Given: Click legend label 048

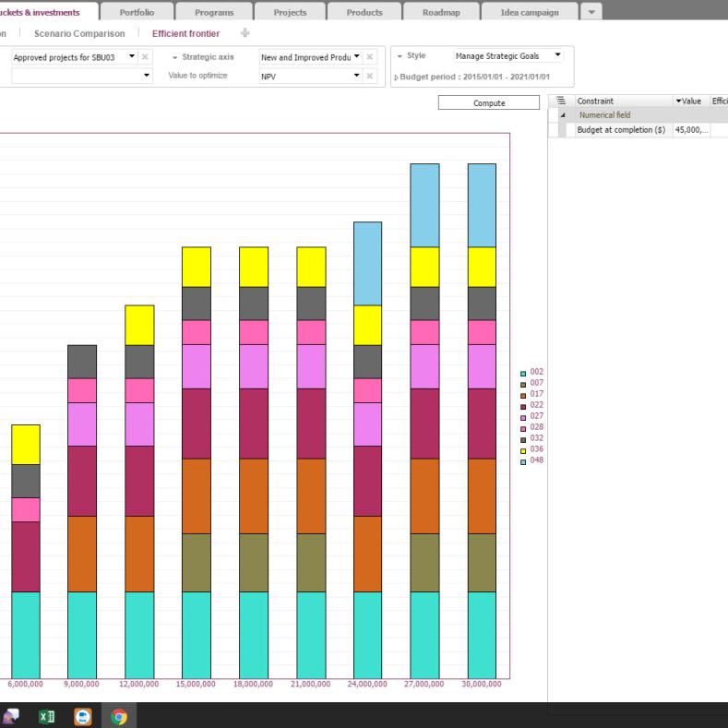Looking at the screenshot, I should tap(537, 460).
